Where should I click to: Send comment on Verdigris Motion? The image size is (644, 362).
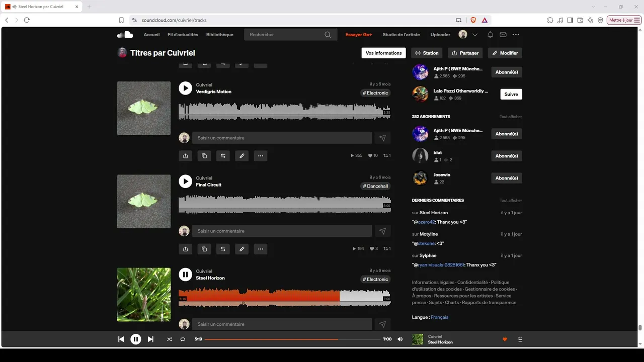tap(382, 138)
